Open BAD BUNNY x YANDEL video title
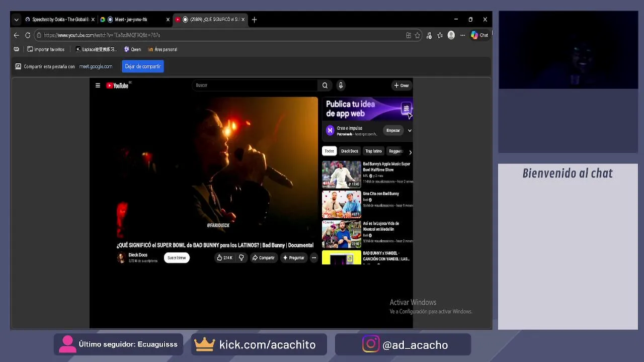The width and height of the screenshot is (644, 362). click(386, 256)
